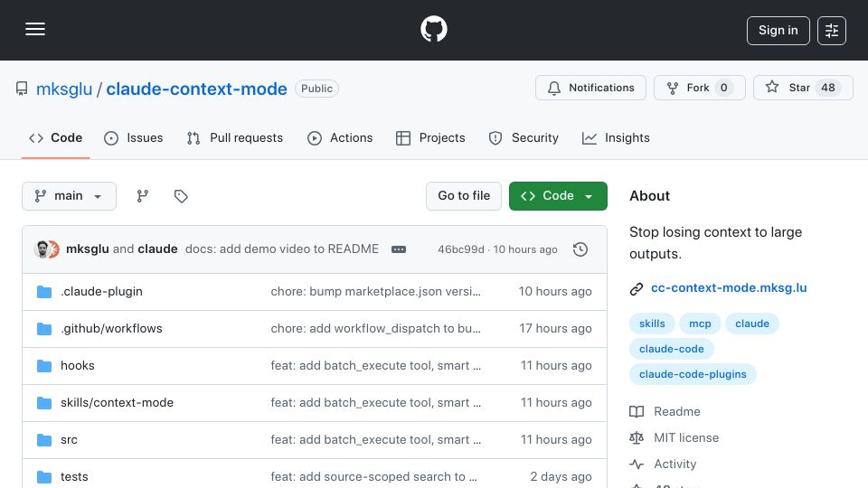Open the commit hash 46bc99d
Screen dimensions: 868x488
click(x=461, y=249)
